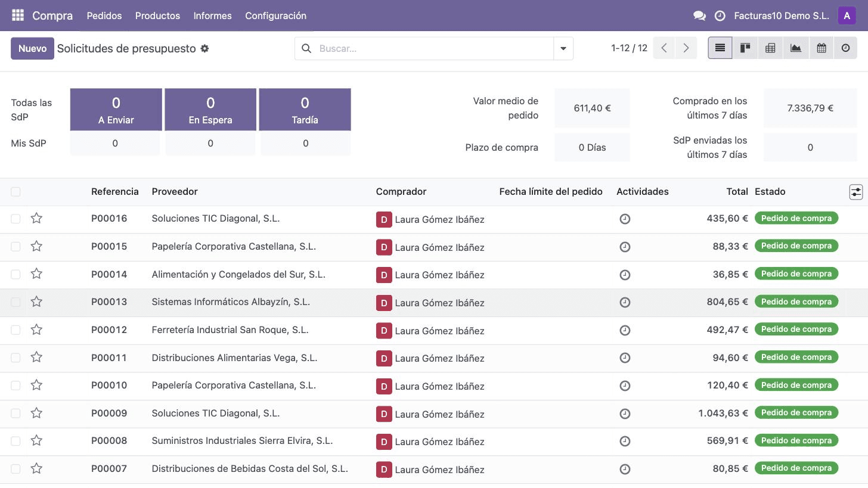Click Pedido de compra status for P00007
The image size is (868, 488).
point(796,468)
